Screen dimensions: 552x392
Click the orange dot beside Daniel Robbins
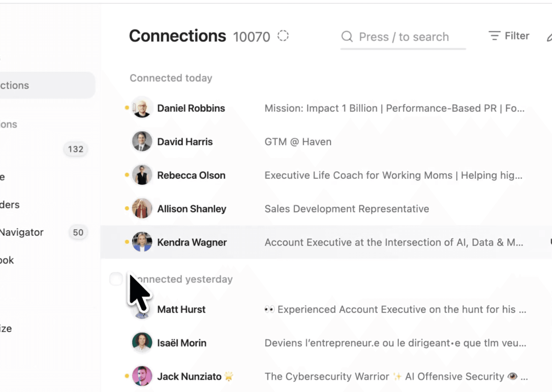click(127, 108)
